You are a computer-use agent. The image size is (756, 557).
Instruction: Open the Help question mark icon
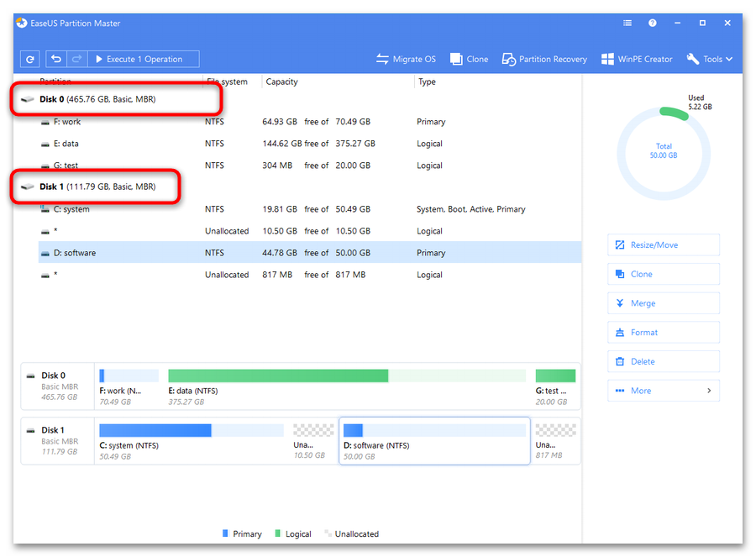pyautogui.click(x=653, y=23)
